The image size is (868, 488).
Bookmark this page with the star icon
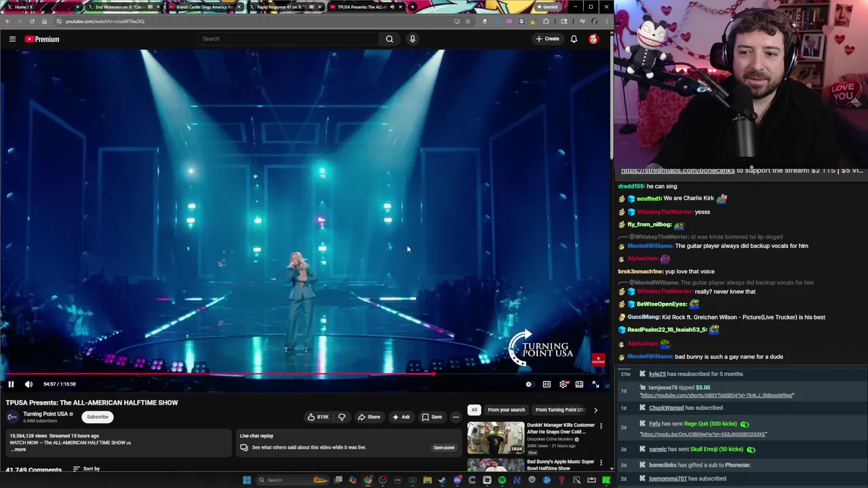467,21
